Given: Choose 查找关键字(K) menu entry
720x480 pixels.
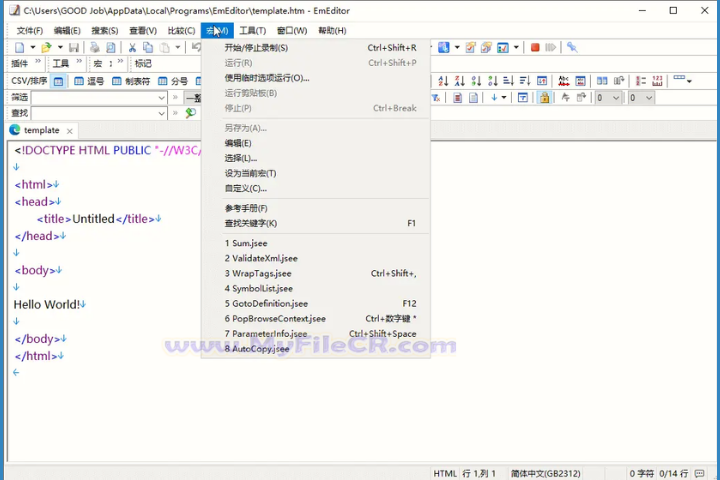Looking at the screenshot, I should (x=316, y=224).
